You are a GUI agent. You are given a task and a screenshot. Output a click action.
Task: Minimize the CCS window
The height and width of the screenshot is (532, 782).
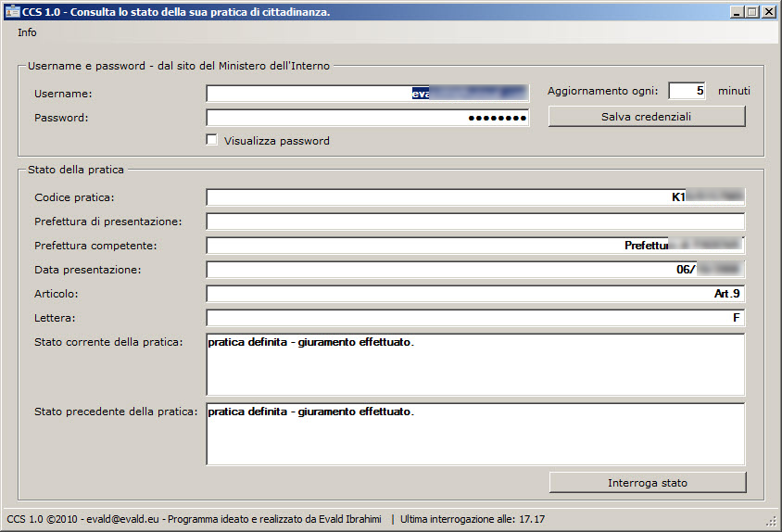738,12
